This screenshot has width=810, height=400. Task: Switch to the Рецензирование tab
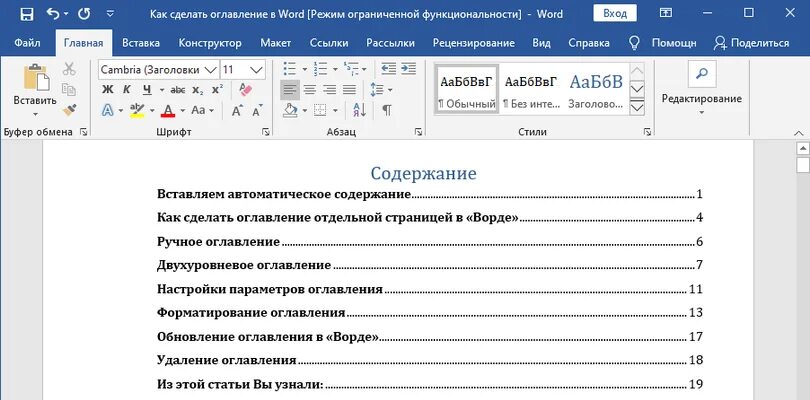(x=474, y=43)
